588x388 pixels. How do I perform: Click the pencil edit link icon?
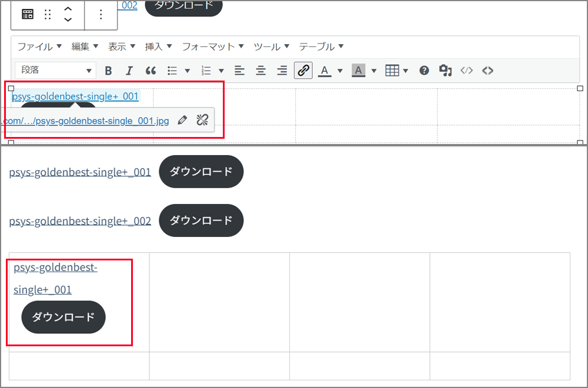coord(182,121)
